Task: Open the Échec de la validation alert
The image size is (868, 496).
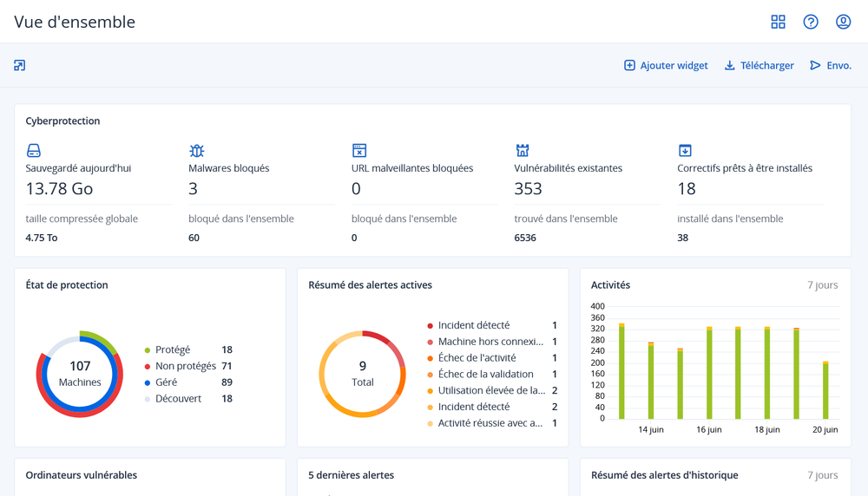Action: point(485,374)
